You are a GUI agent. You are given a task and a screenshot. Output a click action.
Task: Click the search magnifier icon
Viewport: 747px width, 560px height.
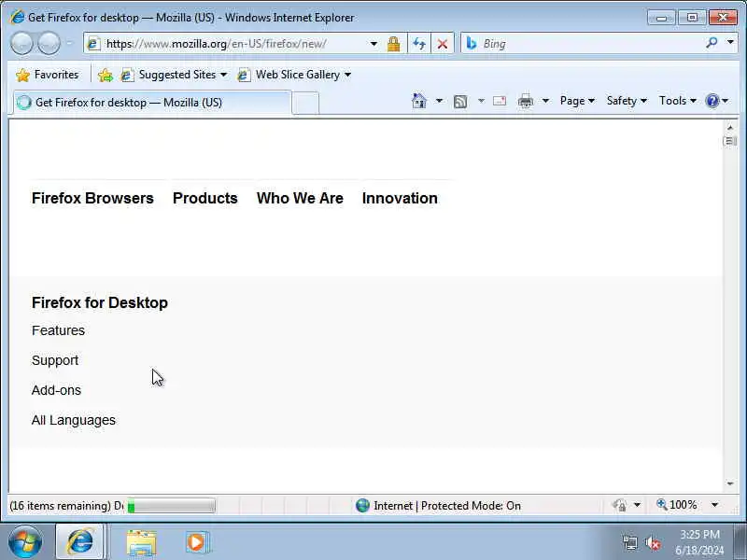(712, 43)
